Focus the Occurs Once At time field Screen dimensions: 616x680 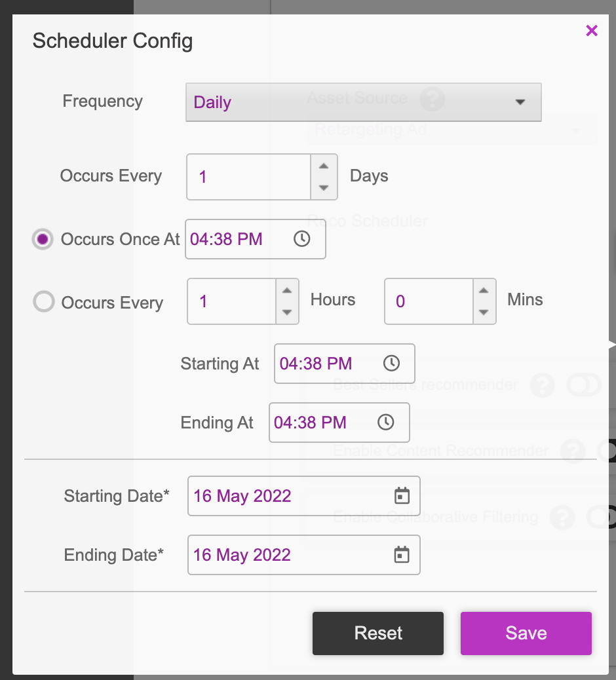tap(256, 239)
